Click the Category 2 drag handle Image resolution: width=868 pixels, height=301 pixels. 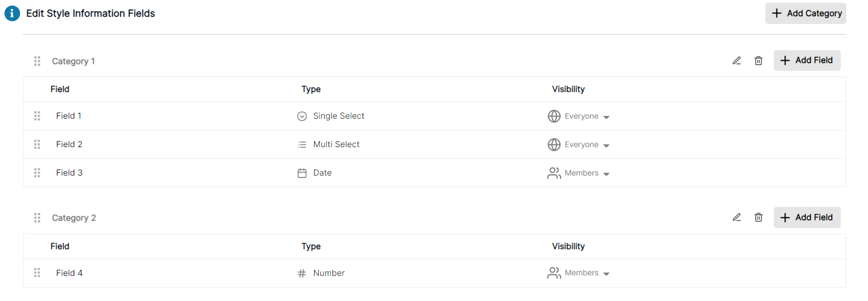[x=37, y=217]
